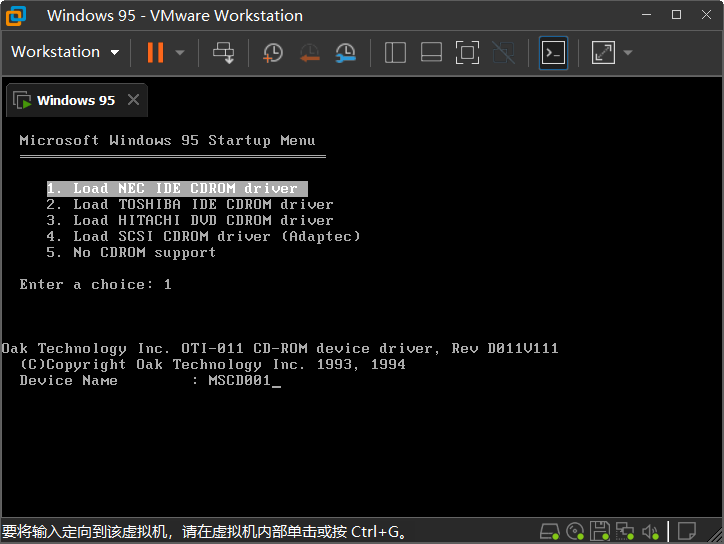
Task: Click the hard disk status icon
Action: (x=549, y=531)
